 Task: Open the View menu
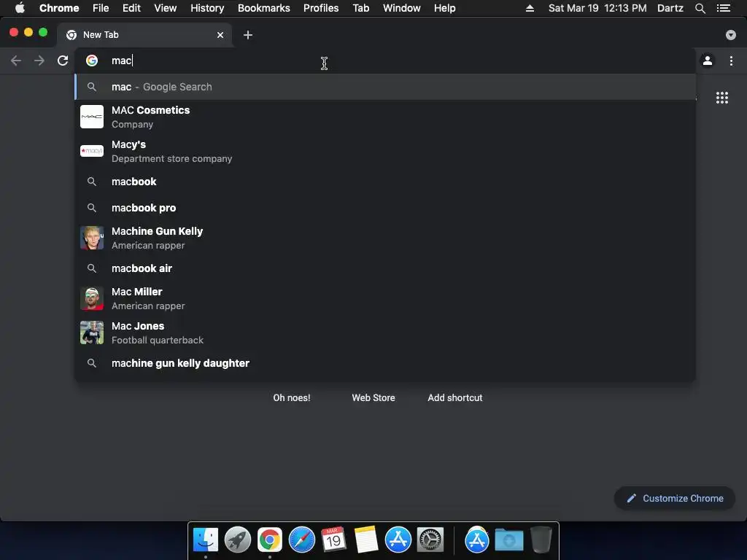click(x=166, y=8)
